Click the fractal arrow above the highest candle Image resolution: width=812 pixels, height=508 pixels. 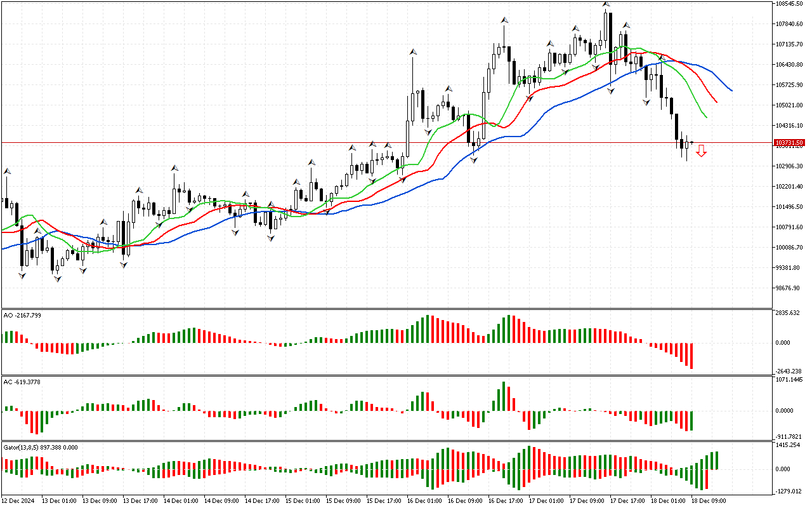(x=606, y=4)
